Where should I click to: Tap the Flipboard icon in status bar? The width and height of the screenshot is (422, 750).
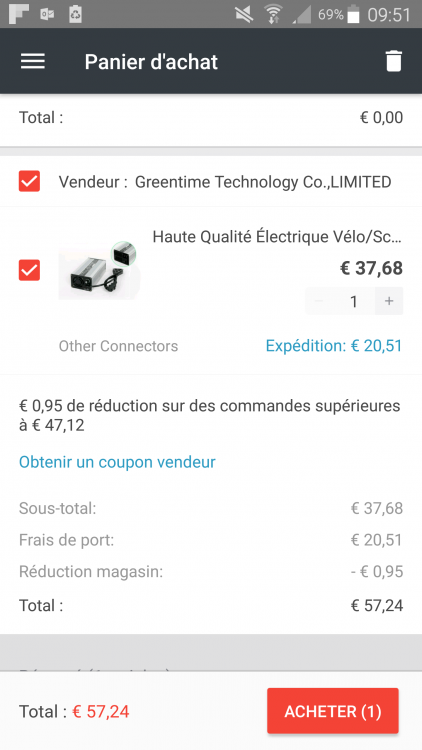point(19,14)
